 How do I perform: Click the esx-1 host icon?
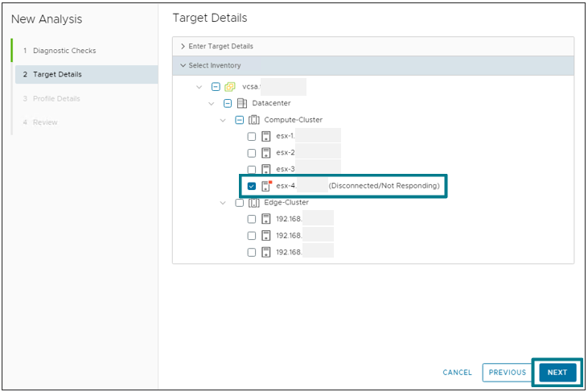[x=265, y=136]
